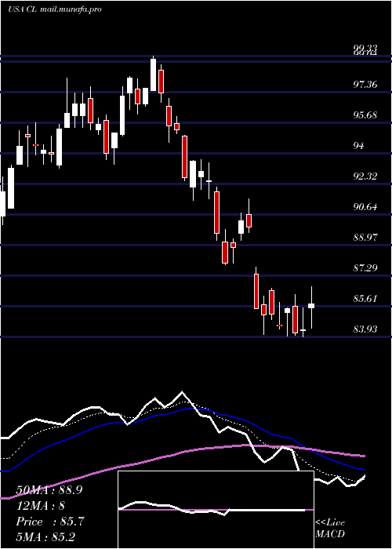Click the 90.64 price axis label
392x549 pixels.
tap(365, 206)
